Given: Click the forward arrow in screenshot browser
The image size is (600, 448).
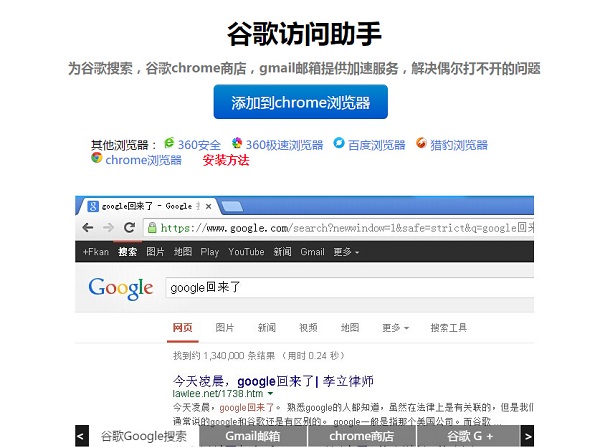Looking at the screenshot, I should [109, 228].
